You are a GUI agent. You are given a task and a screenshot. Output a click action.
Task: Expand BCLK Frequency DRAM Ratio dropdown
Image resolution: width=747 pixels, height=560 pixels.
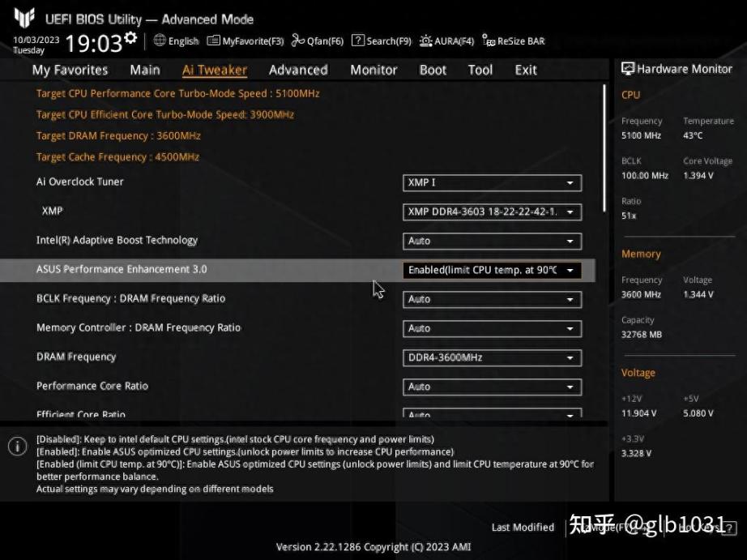(x=492, y=299)
